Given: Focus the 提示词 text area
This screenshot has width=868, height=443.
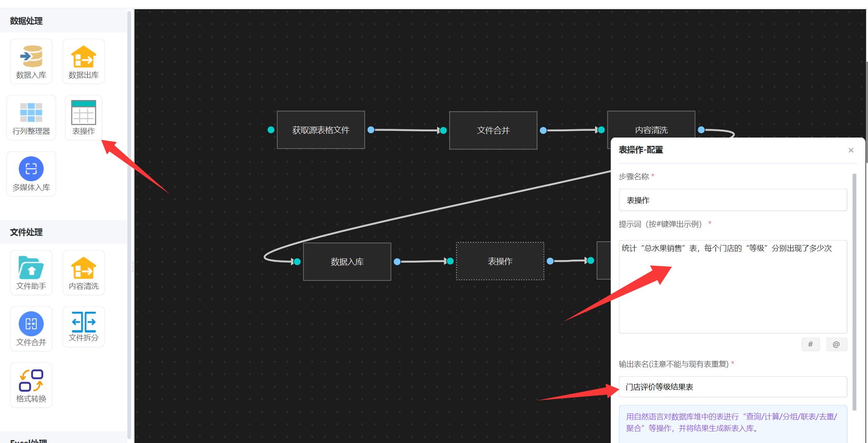Looking at the screenshot, I should click(x=733, y=287).
